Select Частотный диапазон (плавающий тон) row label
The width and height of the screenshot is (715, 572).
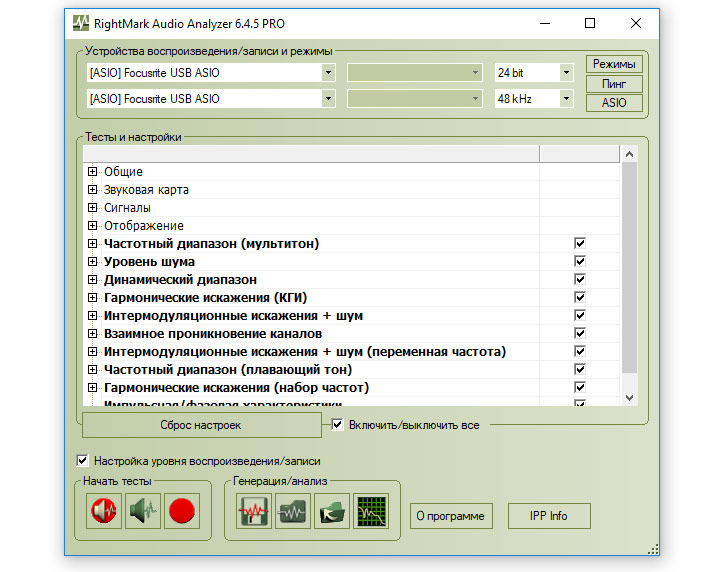click(x=228, y=369)
